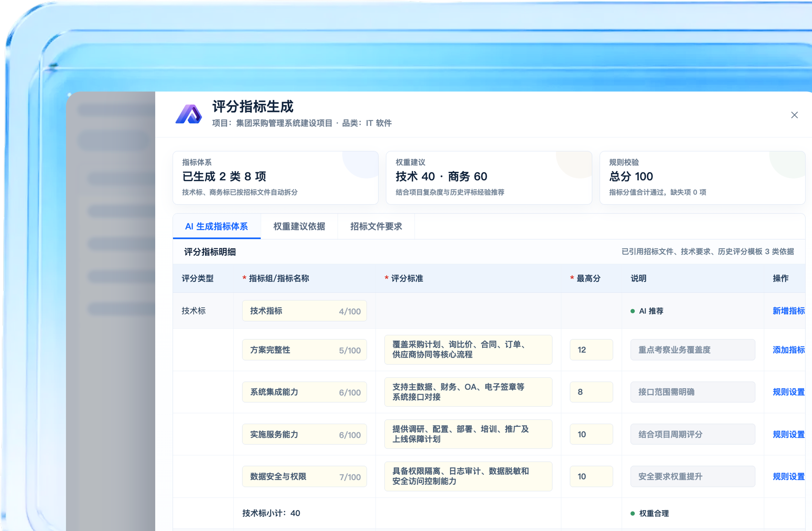
Task: Click the 安全要求权重提升 note field
Action: coord(693,476)
